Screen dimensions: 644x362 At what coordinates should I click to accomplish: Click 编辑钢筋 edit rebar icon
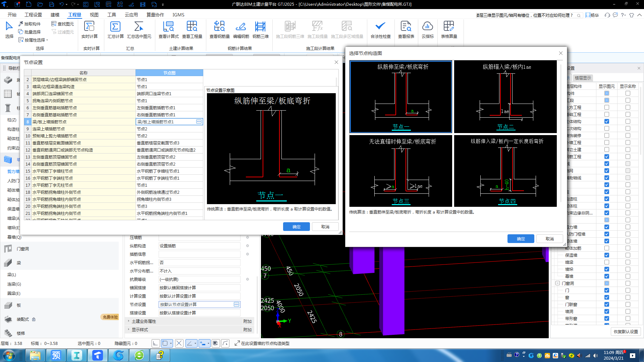(x=241, y=27)
